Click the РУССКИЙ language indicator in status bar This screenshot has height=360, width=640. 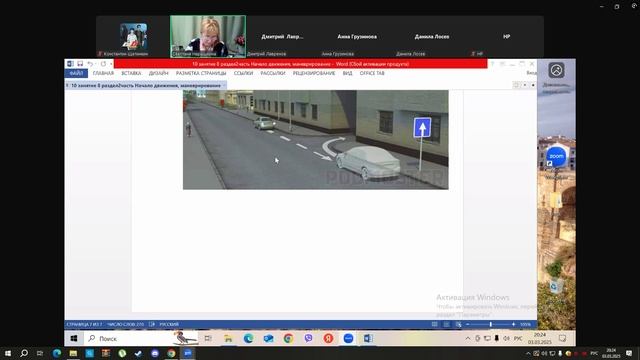[169, 324]
